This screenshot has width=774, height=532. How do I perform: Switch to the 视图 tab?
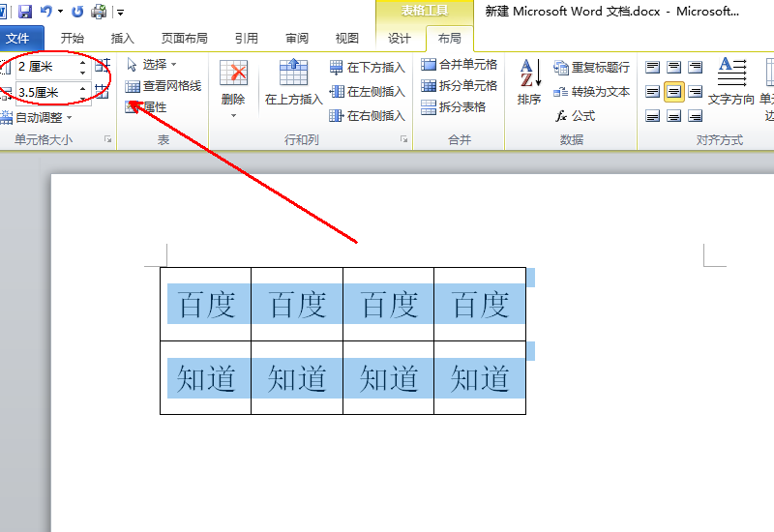[x=347, y=38]
